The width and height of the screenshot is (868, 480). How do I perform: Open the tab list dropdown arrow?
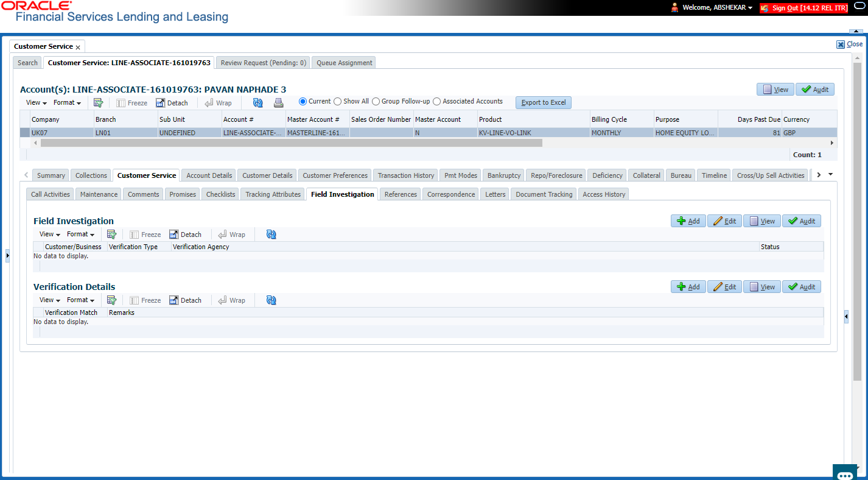coord(831,175)
